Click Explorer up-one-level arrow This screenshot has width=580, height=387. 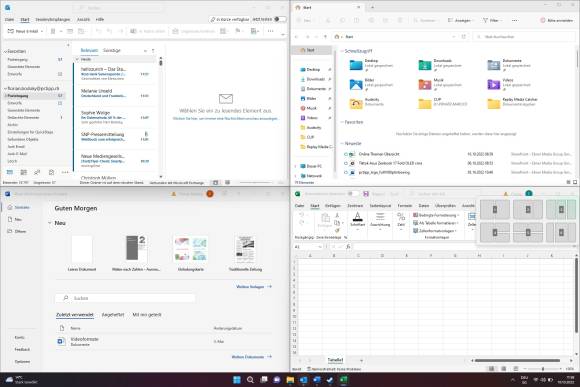(325, 37)
